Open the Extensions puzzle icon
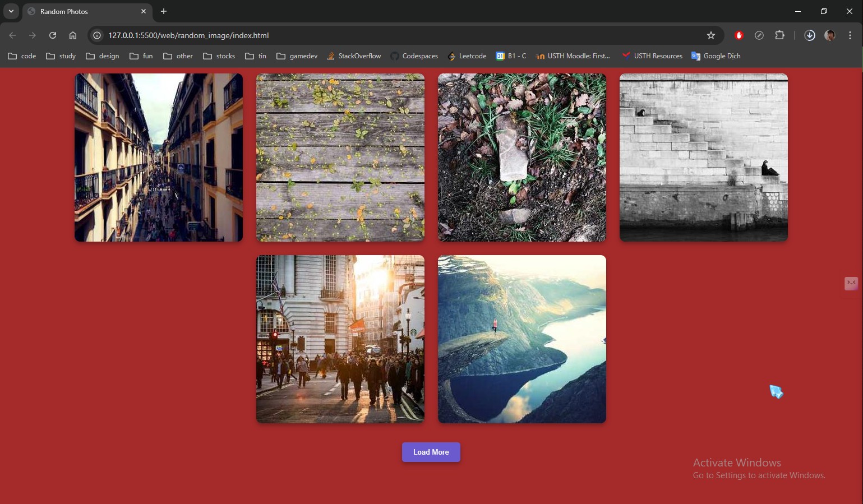The image size is (863, 504). (x=779, y=35)
